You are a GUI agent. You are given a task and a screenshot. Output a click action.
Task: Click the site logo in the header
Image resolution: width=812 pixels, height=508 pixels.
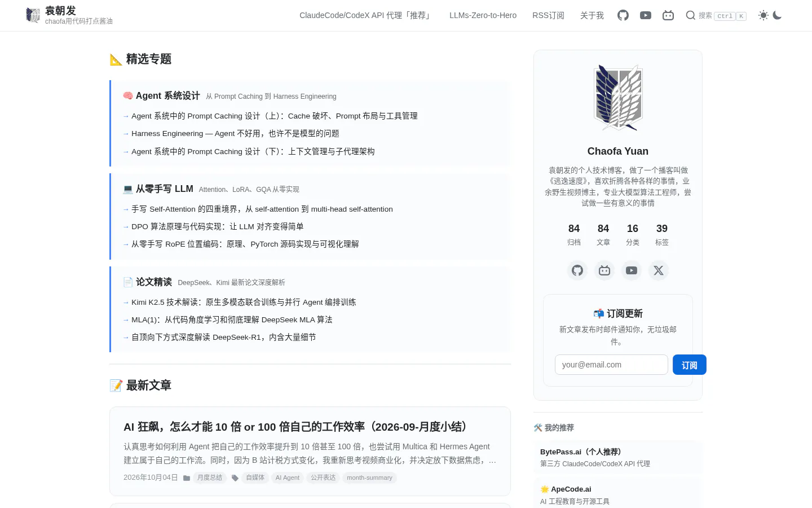click(x=33, y=15)
